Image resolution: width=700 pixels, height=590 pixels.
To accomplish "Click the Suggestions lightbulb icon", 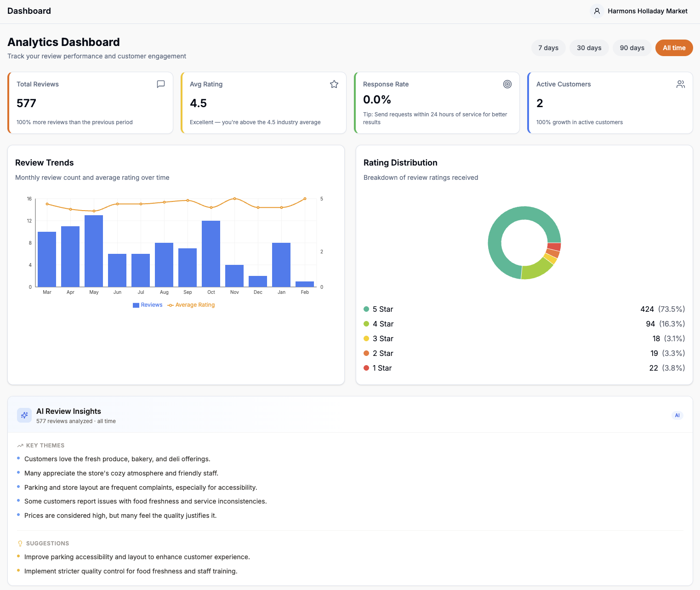I will pos(20,544).
